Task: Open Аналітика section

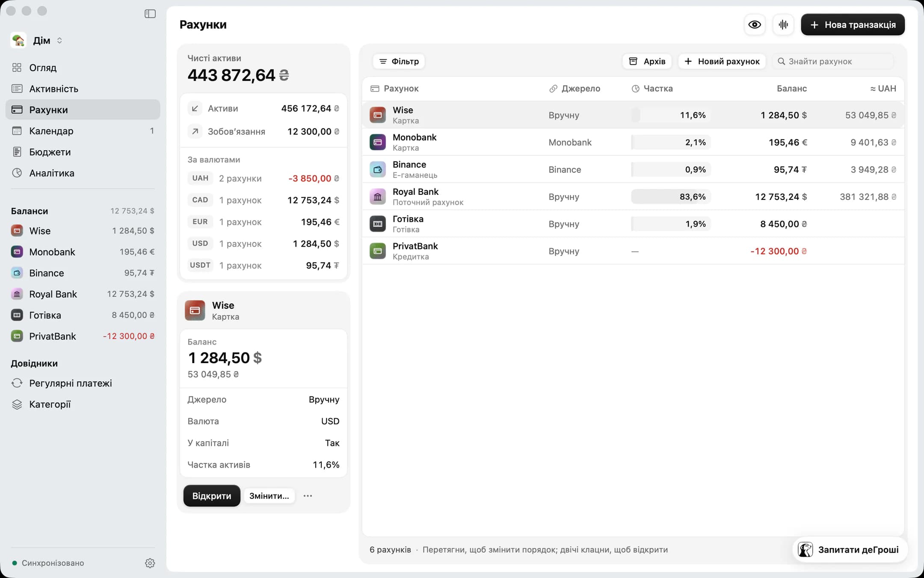Action: [83, 173]
